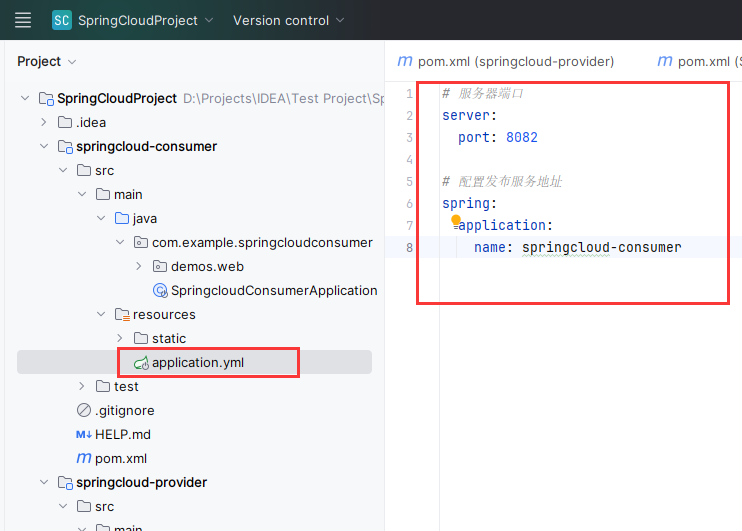Open the hamburger main menu
The width and height of the screenshot is (742, 531).
pos(24,20)
